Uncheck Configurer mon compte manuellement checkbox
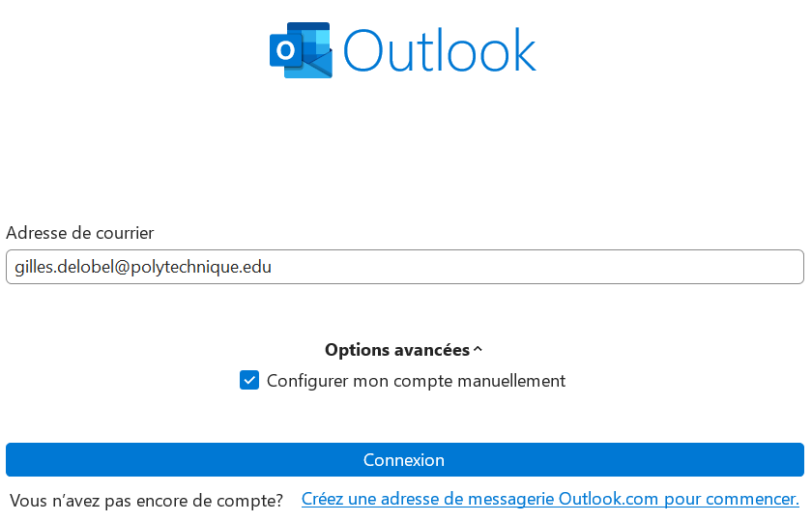 click(249, 380)
